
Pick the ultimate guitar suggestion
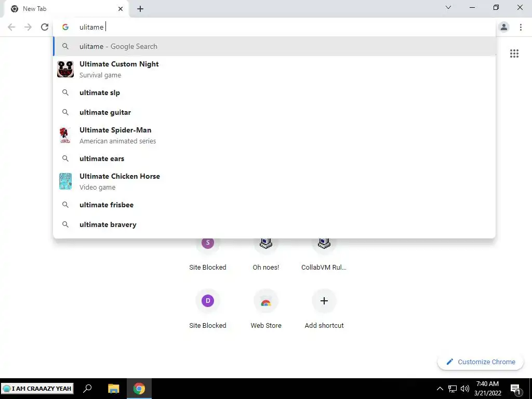tap(274, 112)
